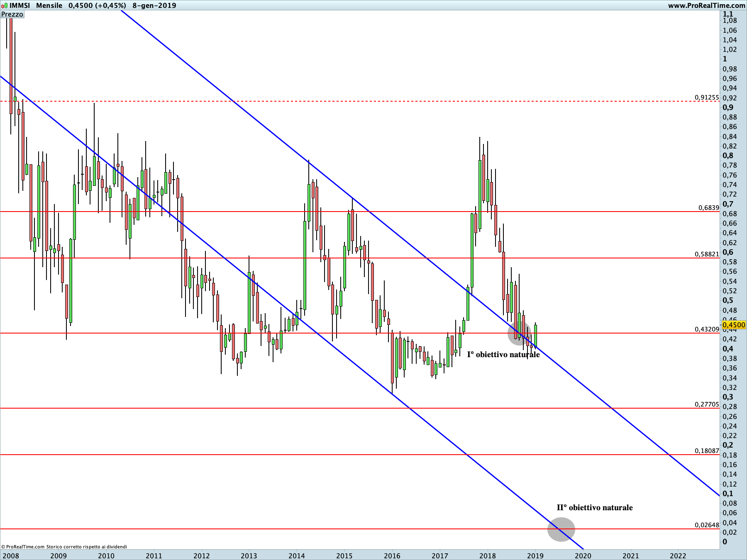Select the 0,91255 dashed level label
The height and width of the screenshot is (560, 747).
[x=707, y=97]
